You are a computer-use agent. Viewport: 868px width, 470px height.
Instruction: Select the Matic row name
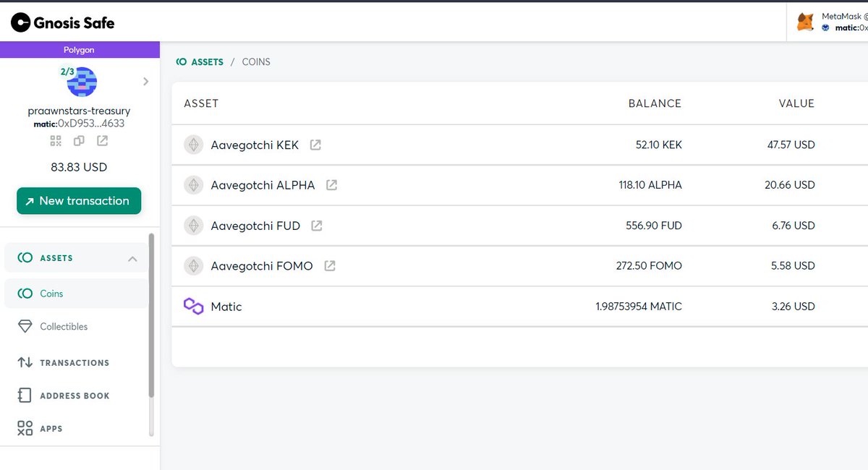tap(226, 307)
